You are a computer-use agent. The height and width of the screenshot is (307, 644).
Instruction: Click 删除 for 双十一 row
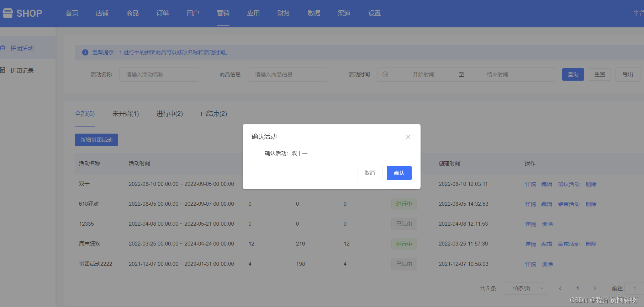coord(591,184)
